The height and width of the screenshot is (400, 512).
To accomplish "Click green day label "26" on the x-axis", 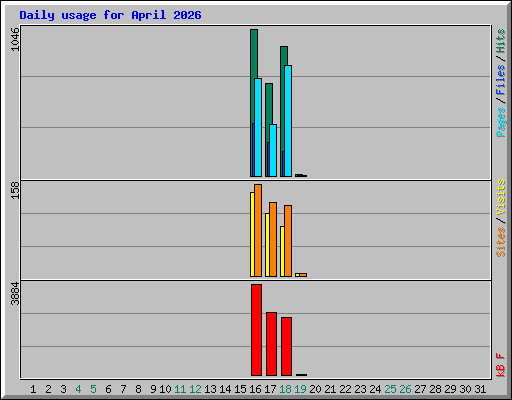I will [405, 389].
